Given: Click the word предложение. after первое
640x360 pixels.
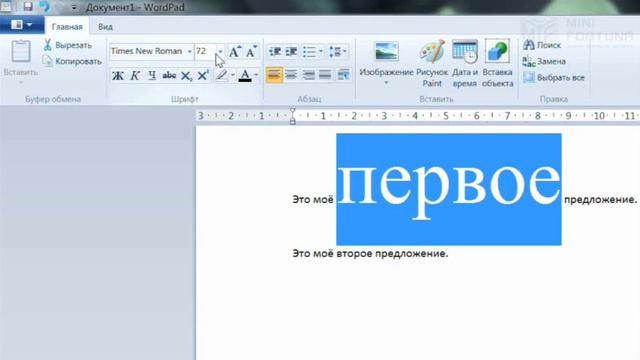Looking at the screenshot, I should pyautogui.click(x=600, y=200).
